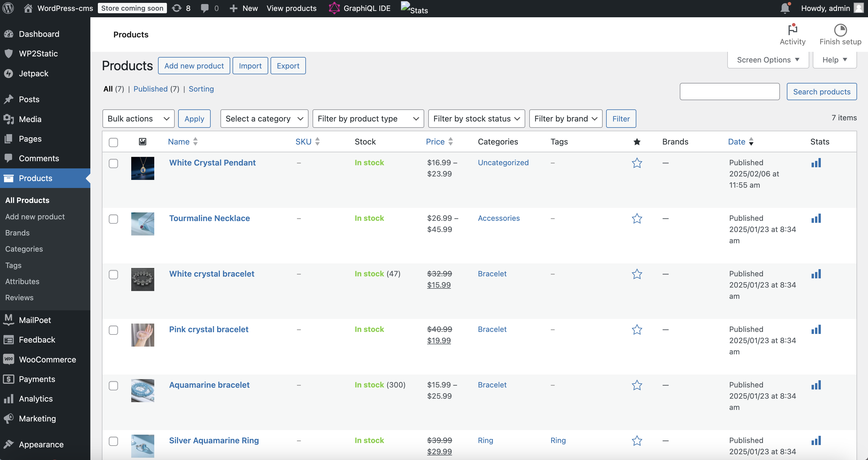Switch to the Published products view
The height and width of the screenshot is (460, 868).
[151, 89]
